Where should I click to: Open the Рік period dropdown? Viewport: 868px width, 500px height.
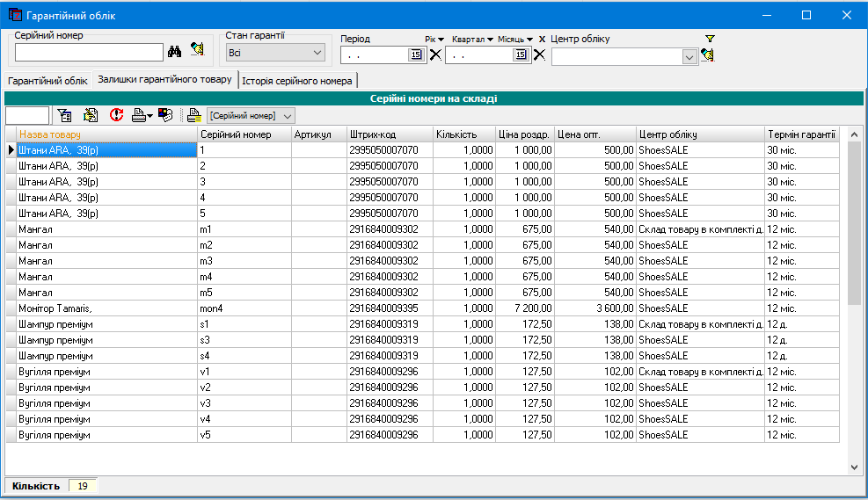(x=434, y=40)
